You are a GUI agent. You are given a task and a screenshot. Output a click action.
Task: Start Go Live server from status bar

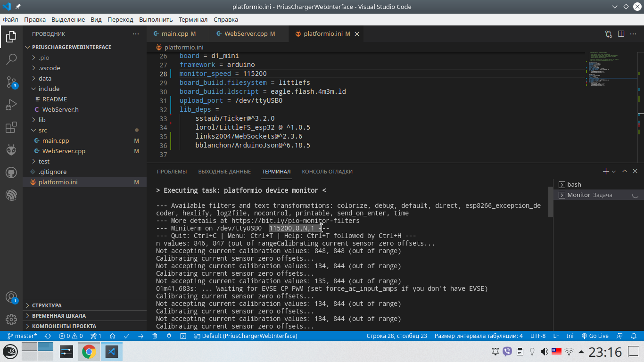click(595, 336)
